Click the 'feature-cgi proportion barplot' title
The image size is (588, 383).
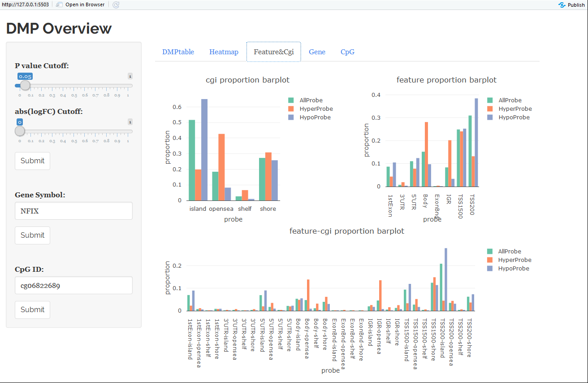(x=347, y=231)
